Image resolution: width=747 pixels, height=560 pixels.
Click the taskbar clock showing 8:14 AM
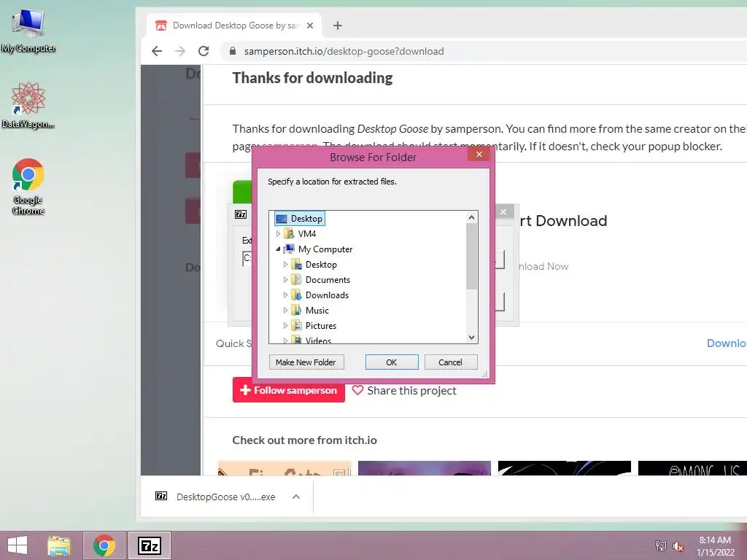pos(715,546)
